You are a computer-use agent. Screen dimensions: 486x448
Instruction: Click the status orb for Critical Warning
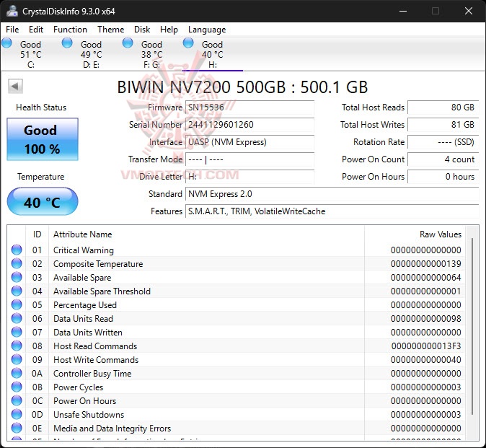[17, 250]
